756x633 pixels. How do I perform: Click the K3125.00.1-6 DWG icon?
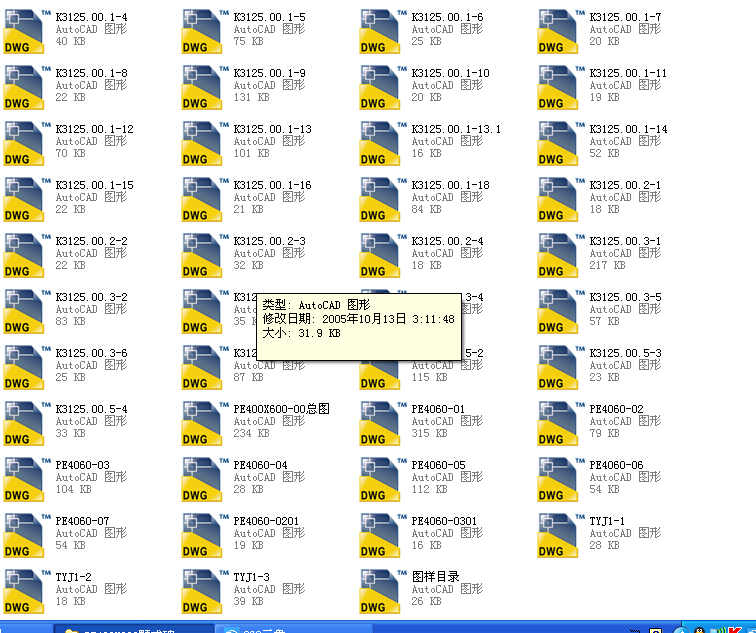379,31
